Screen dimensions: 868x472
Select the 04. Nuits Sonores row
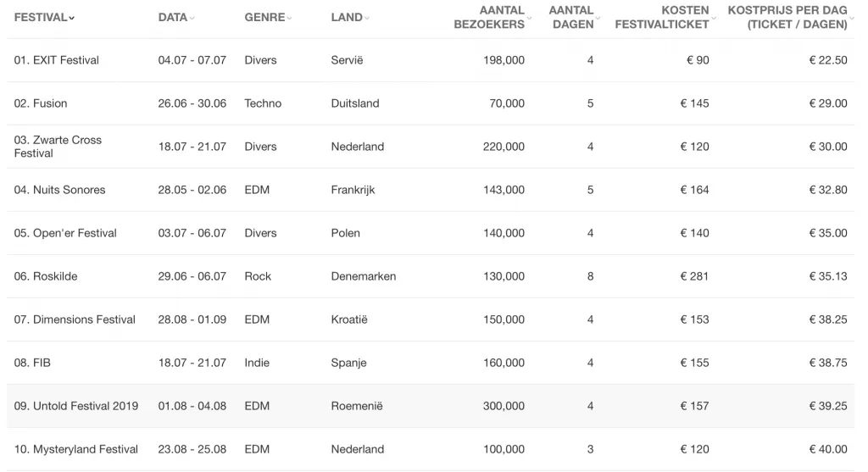tap(430, 190)
